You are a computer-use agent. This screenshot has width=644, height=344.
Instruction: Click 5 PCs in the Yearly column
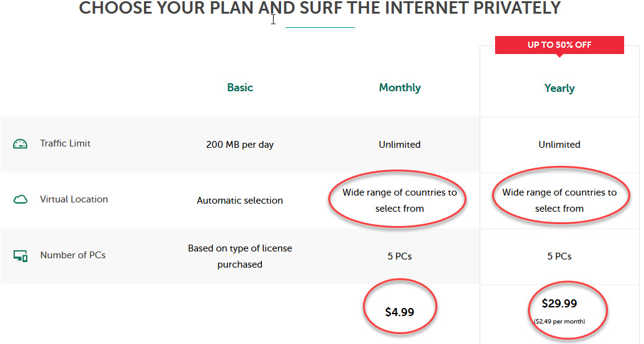[x=559, y=256]
